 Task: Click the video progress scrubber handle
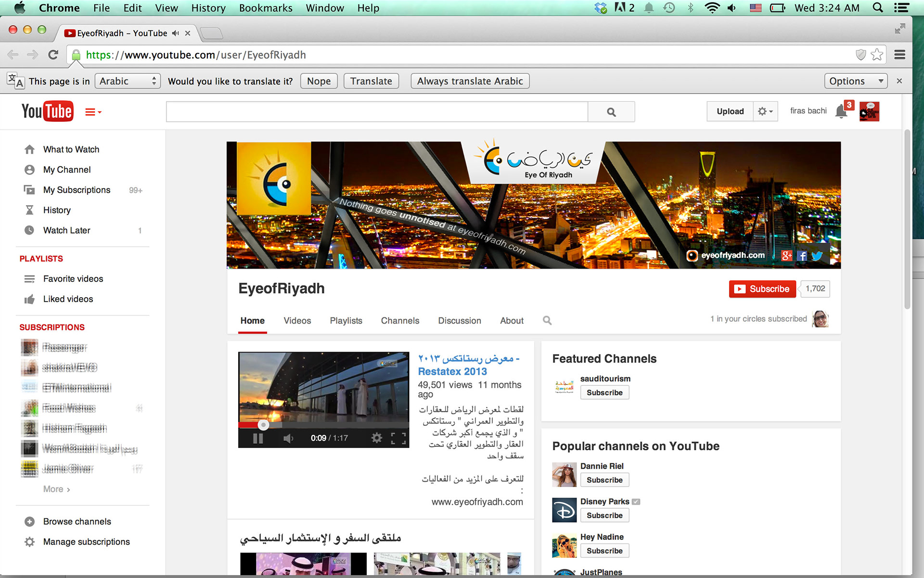pyautogui.click(x=263, y=425)
